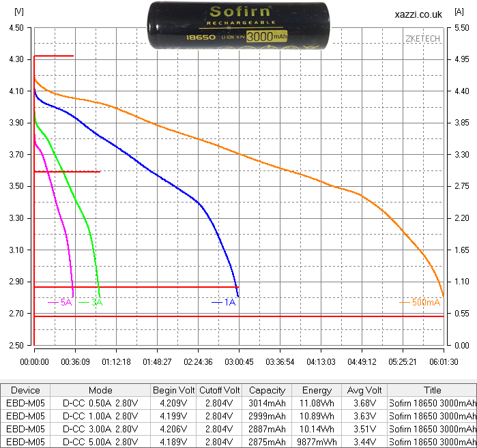Select the Energy column header
The width and height of the screenshot is (477, 448).
pos(317,390)
